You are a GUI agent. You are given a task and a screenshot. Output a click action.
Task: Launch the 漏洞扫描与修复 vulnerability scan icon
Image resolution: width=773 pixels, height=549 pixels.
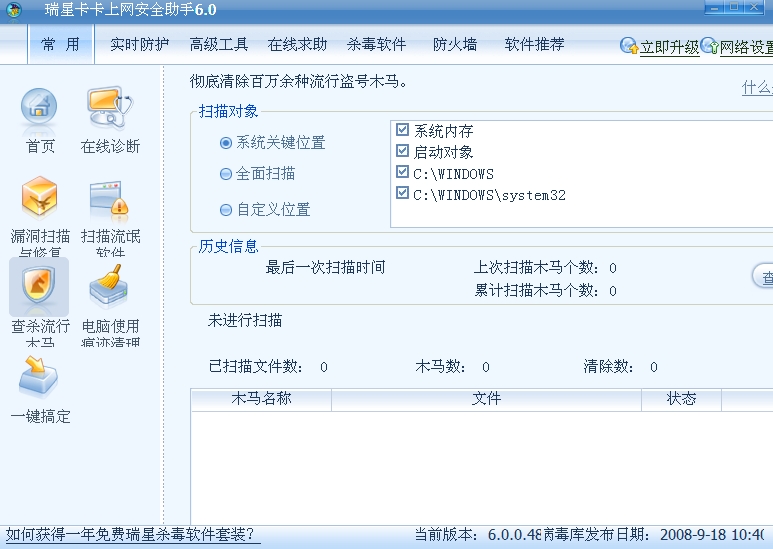point(39,198)
